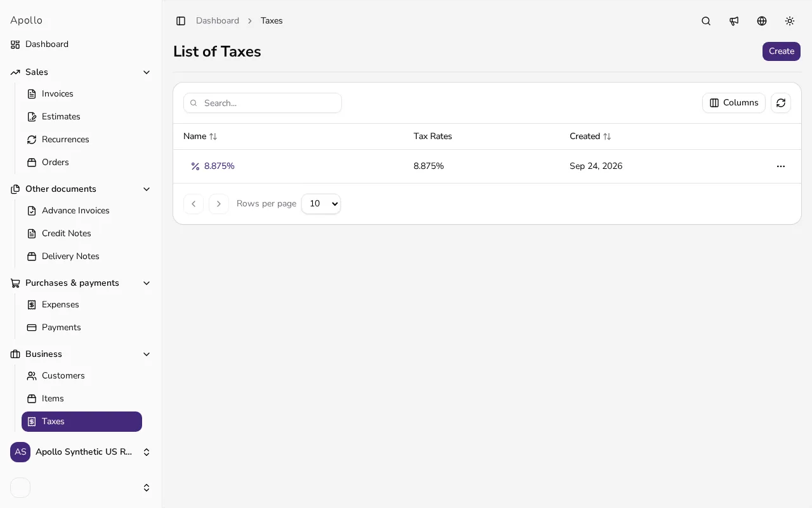Navigate to Delivery Notes

(82, 257)
